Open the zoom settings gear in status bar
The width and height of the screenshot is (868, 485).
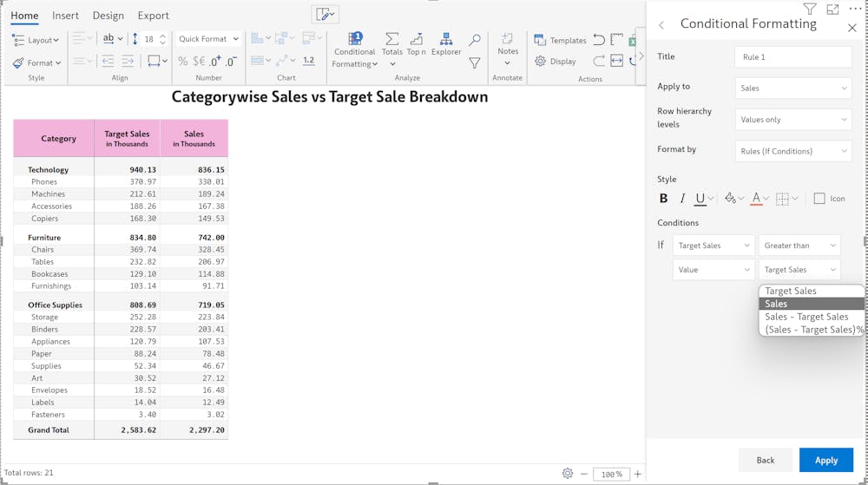568,474
